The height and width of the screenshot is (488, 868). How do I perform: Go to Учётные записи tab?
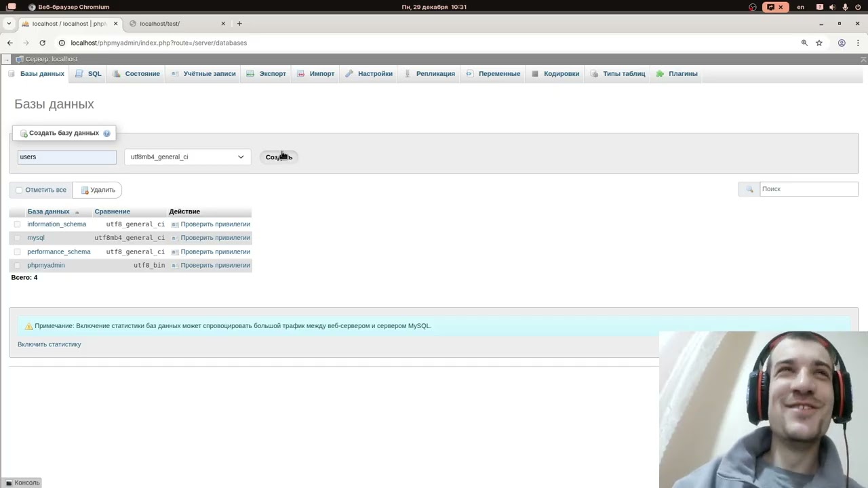click(x=203, y=74)
